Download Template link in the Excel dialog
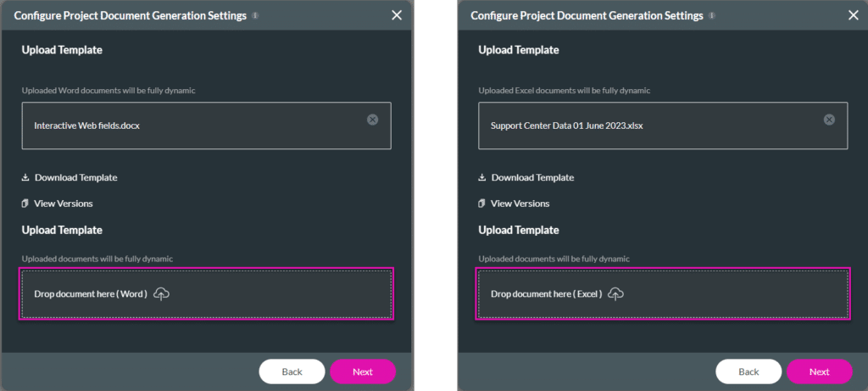 tap(532, 178)
